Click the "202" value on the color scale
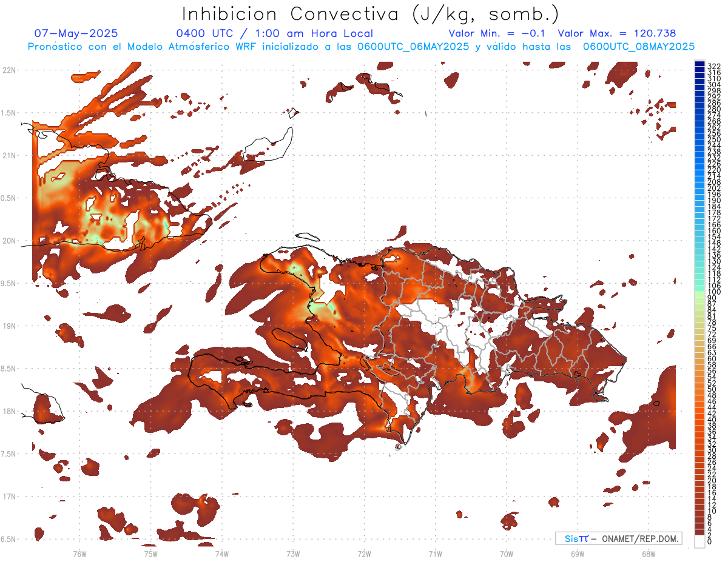This screenshot has width=728, height=562. pyautogui.click(x=714, y=188)
